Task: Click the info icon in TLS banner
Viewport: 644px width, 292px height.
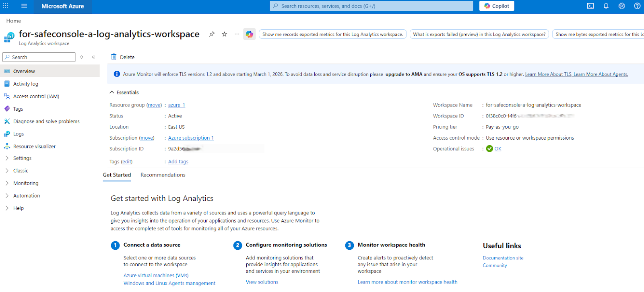Action: click(x=117, y=74)
